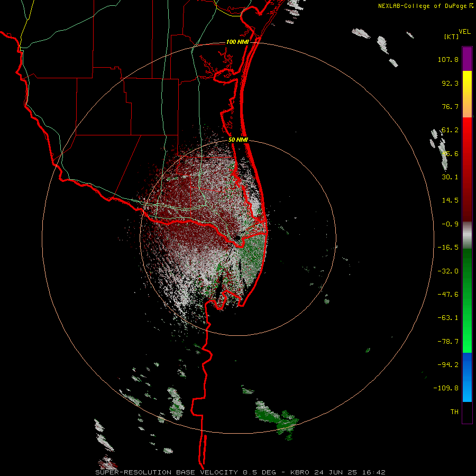476x476 pixels.
Task: Select the VEL scale title
Action: 464,32
